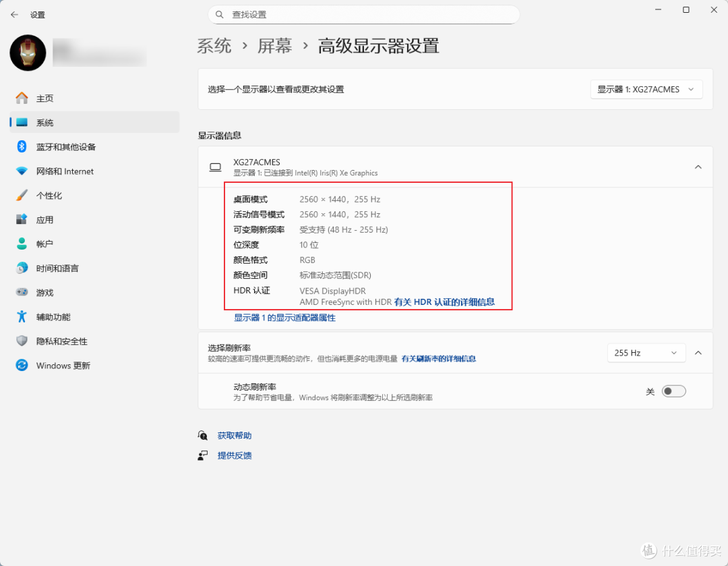Click the Home icon in sidebar

point(22,98)
